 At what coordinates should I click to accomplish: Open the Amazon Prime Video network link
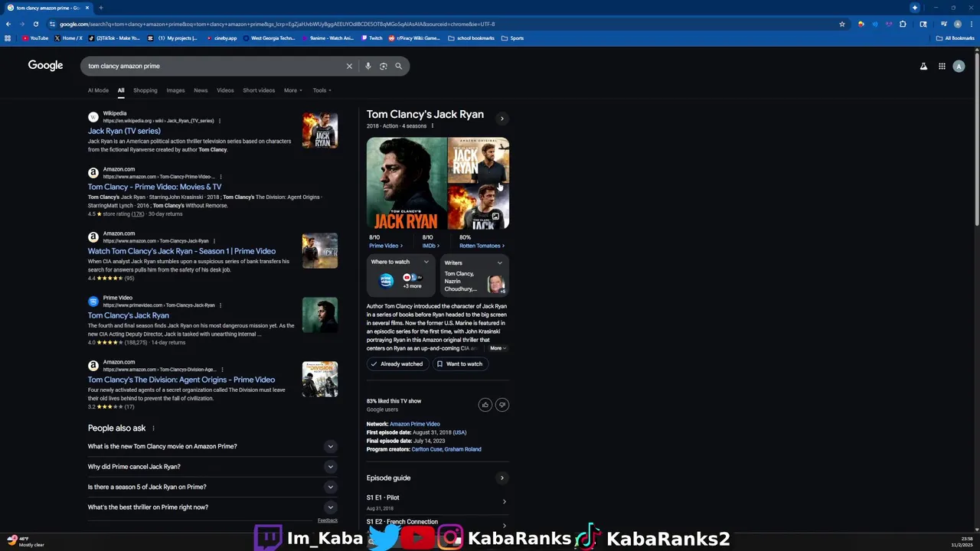pos(414,424)
